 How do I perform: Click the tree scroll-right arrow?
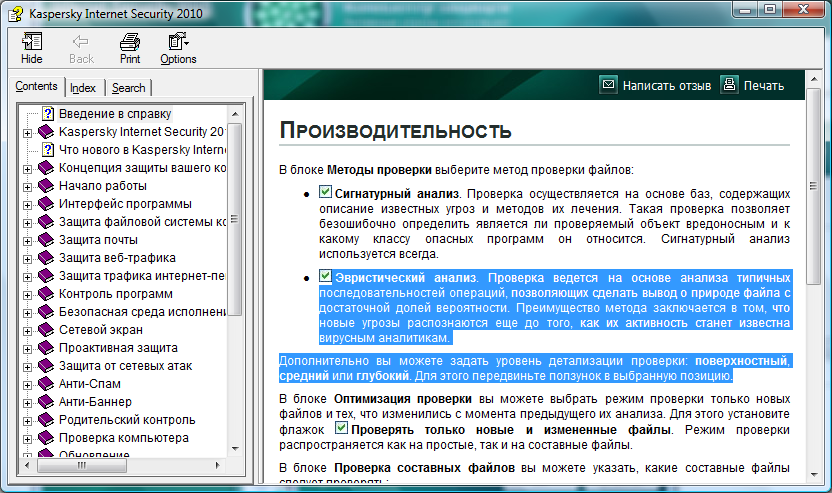coord(218,465)
